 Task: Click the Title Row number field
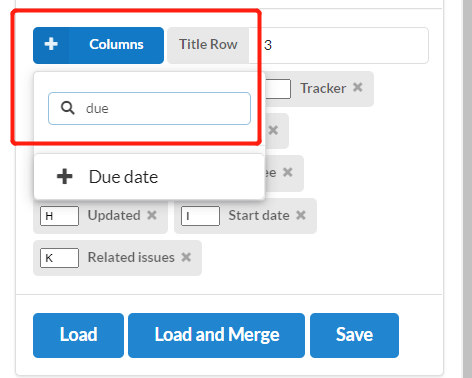point(338,45)
